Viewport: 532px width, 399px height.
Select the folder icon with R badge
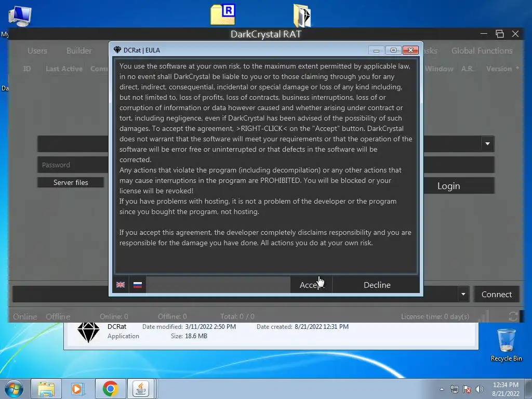click(223, 15)
